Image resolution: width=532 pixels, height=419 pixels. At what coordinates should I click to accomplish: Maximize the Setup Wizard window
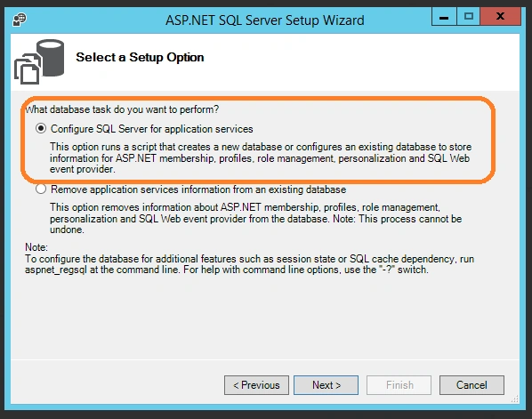point(469,16)
